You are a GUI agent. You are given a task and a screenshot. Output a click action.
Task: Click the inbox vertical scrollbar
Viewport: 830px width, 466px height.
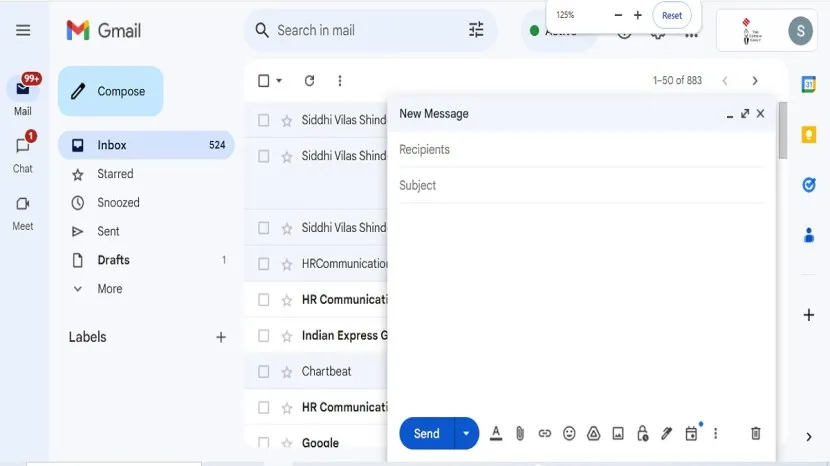click(x=782, y=130)
